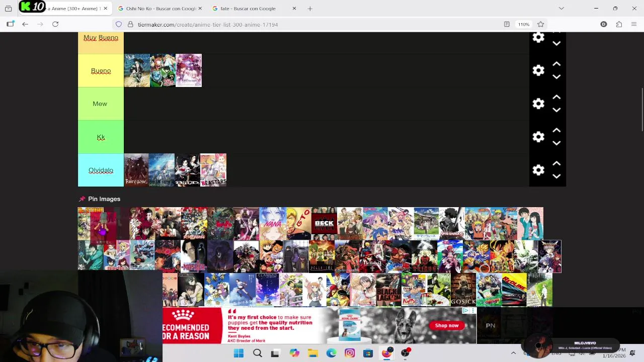Pick the Hellsing anime poster
644x362 pixels.
pos(373,256)
